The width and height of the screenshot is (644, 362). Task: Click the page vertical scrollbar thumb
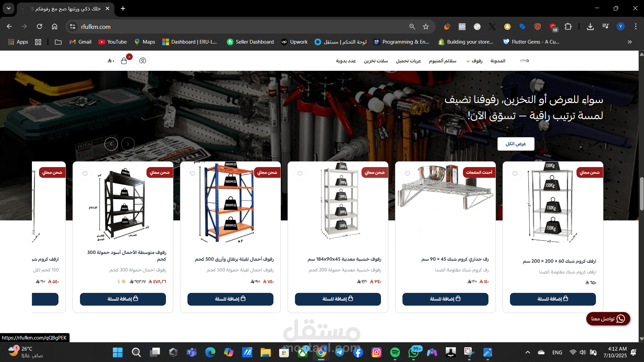click(641, 194)
